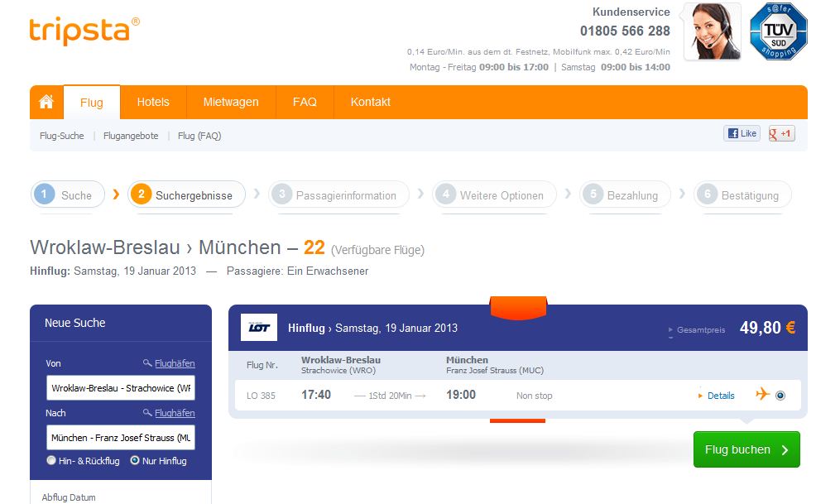Open the Flug tab

click(92, 103)
